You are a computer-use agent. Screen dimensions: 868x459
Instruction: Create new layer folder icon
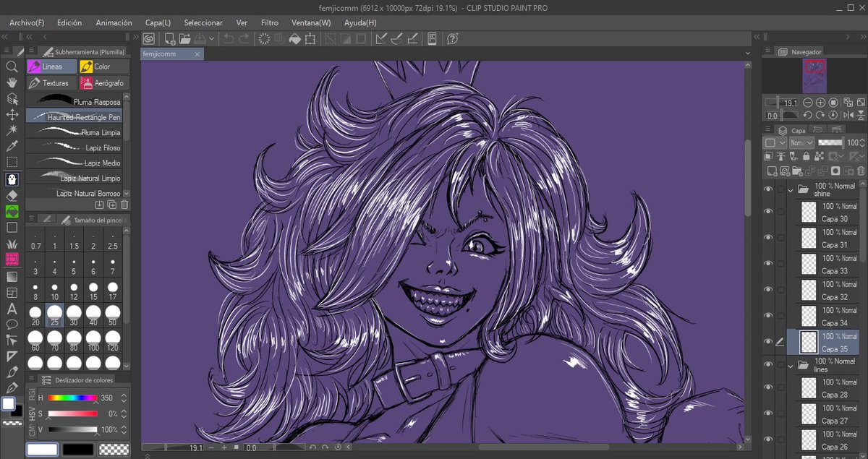coord(796,171)
